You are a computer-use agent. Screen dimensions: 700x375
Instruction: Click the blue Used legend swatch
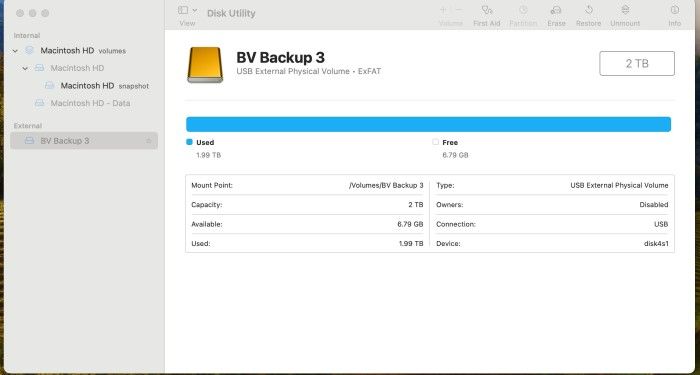click(x=189, y=142)
